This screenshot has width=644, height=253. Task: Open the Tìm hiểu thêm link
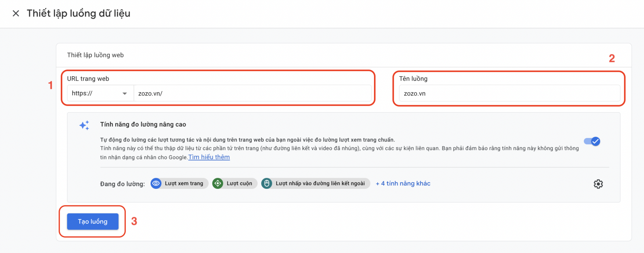(x=209, y=157)
